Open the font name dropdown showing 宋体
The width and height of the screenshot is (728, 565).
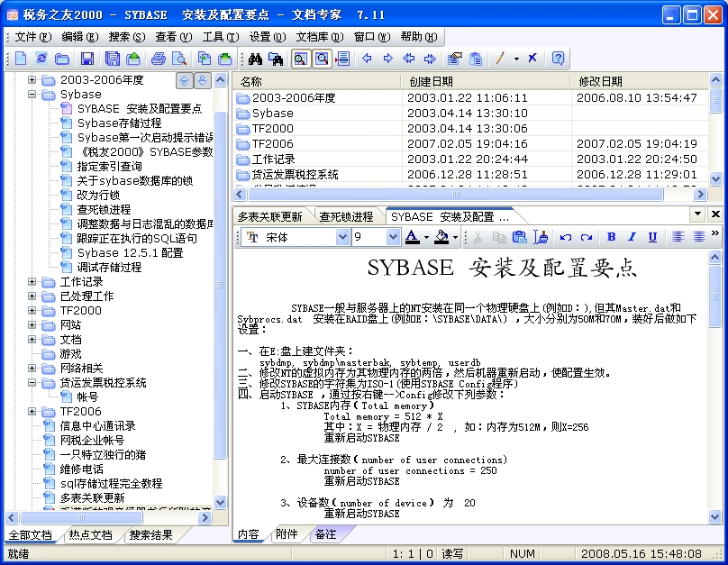tap(342, 237)
